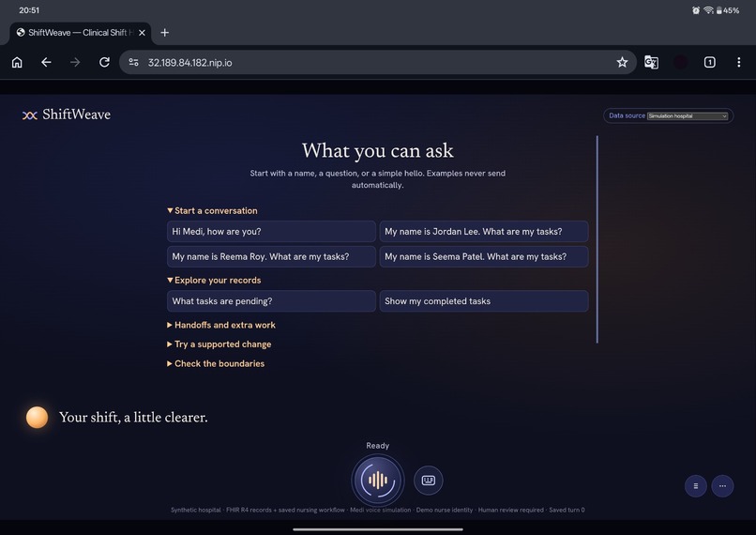Click the 'What you can ask' heading

click(x=377, y=150)
